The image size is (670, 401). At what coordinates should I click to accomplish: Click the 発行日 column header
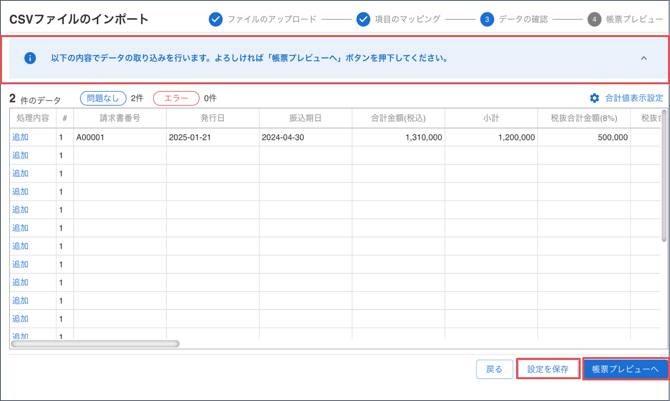click(x=212, y=118)
